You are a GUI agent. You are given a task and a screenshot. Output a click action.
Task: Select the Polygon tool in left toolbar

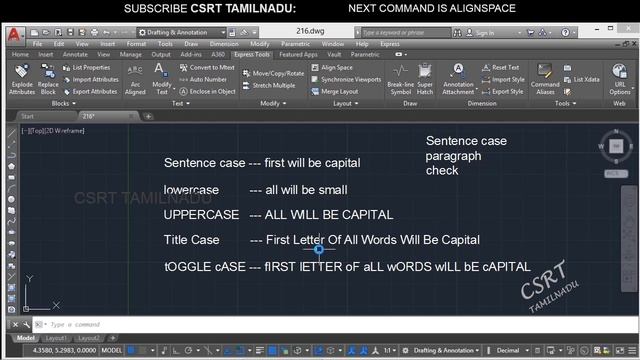click(11, 166)
